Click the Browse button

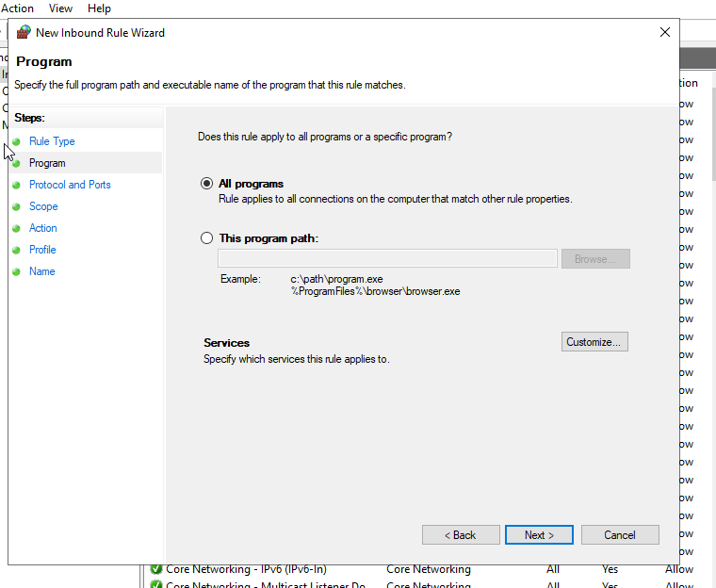(595, 258)
